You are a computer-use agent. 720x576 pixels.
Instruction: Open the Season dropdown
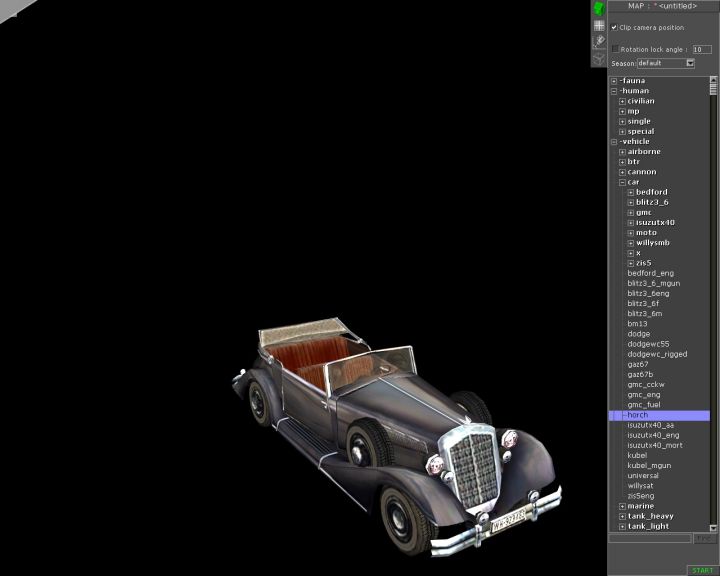(690, 63)
